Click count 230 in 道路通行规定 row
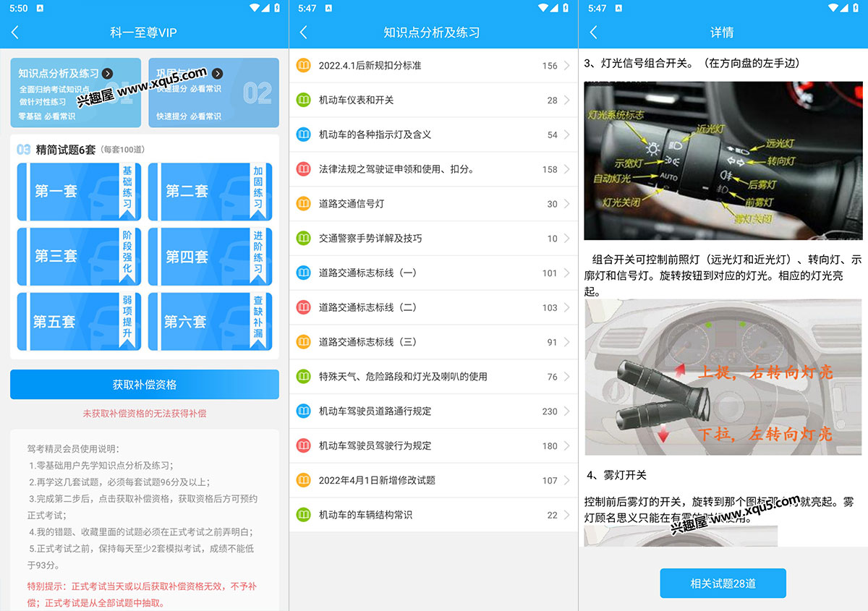 click(x=550, y=411)
